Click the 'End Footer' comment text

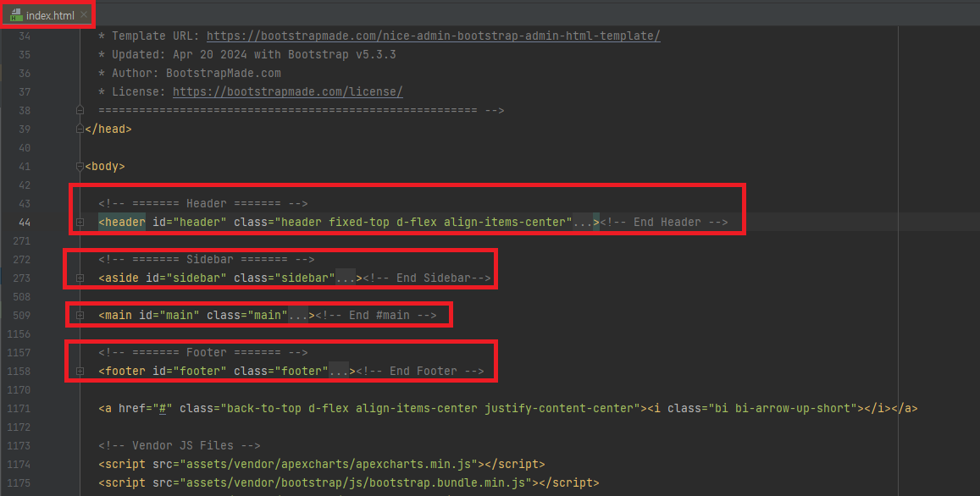420,371
